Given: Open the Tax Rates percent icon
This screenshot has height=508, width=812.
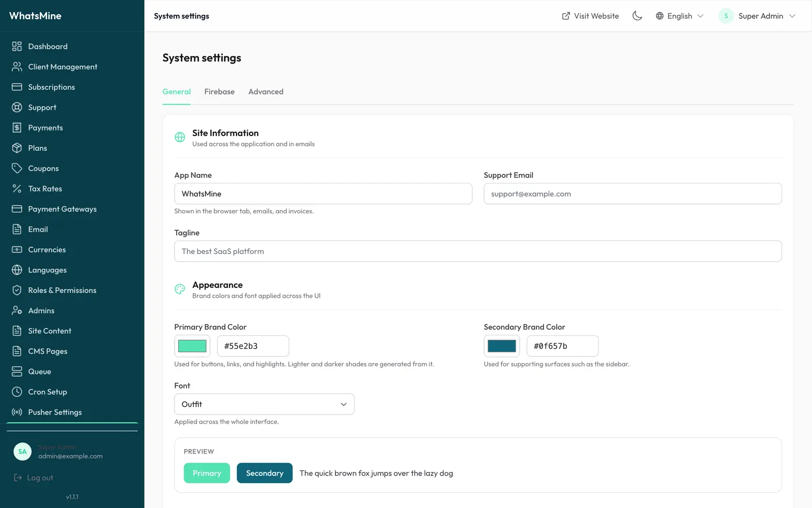Looking at the screenshot, I should pos(17,188).
